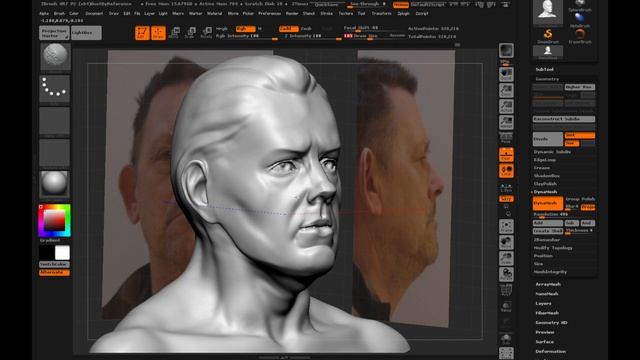Click the Projection Master button
The image size is (640, 360).
tap(54, 33)
